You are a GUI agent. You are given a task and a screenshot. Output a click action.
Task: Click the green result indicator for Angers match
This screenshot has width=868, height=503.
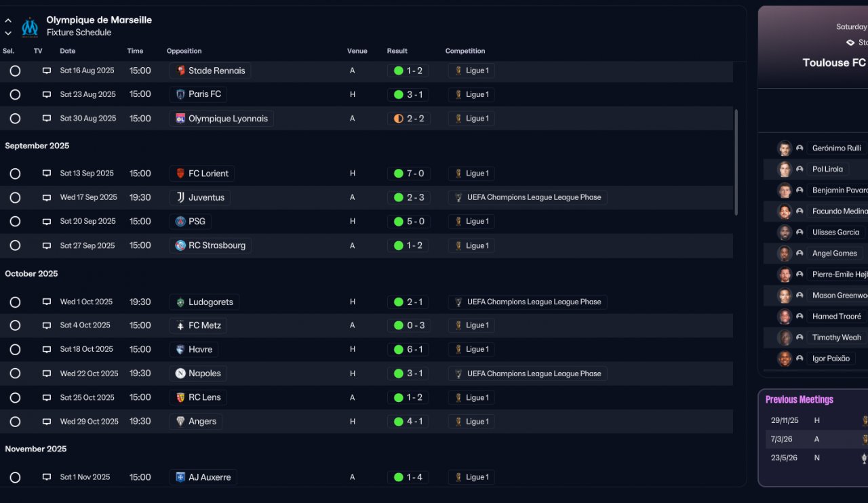coord(399,422)
